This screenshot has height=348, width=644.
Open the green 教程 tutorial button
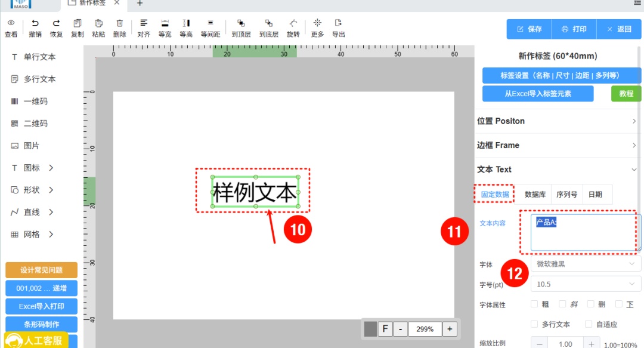[x=626, y=94]
